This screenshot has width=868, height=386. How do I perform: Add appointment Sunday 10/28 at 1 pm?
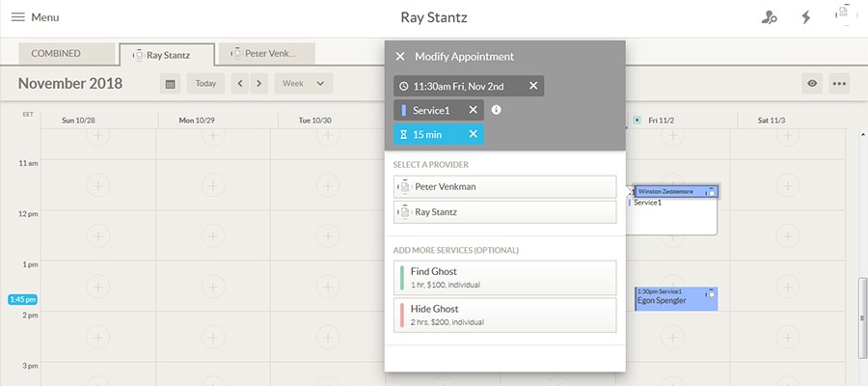(x=98, y=287)
